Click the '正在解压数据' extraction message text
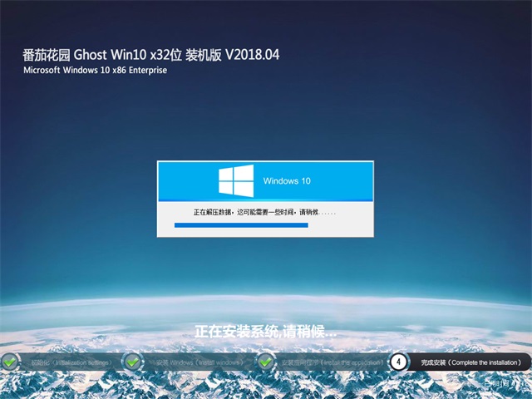The image size is (532, 399). pyautogui.click(x=264, y=213)
